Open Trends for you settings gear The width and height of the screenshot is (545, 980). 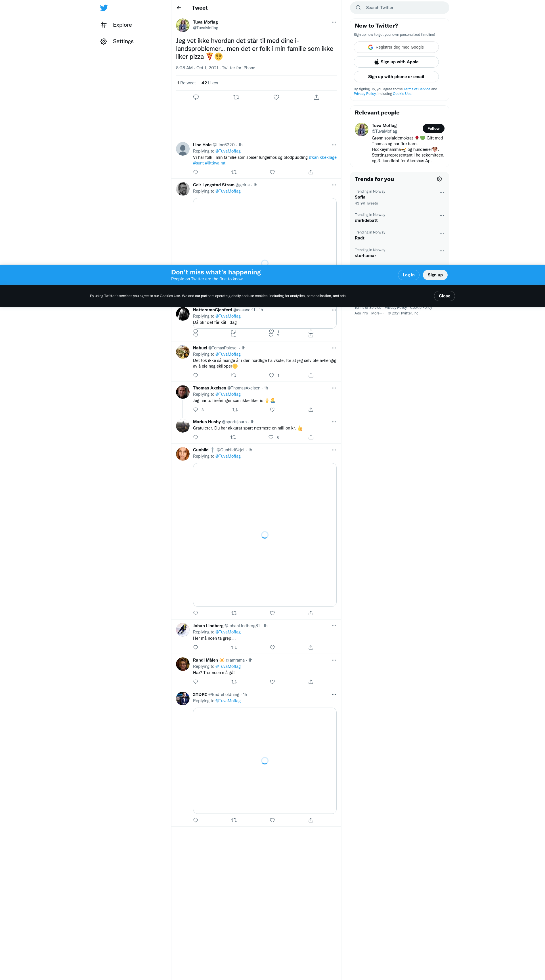tap(439, 179)
